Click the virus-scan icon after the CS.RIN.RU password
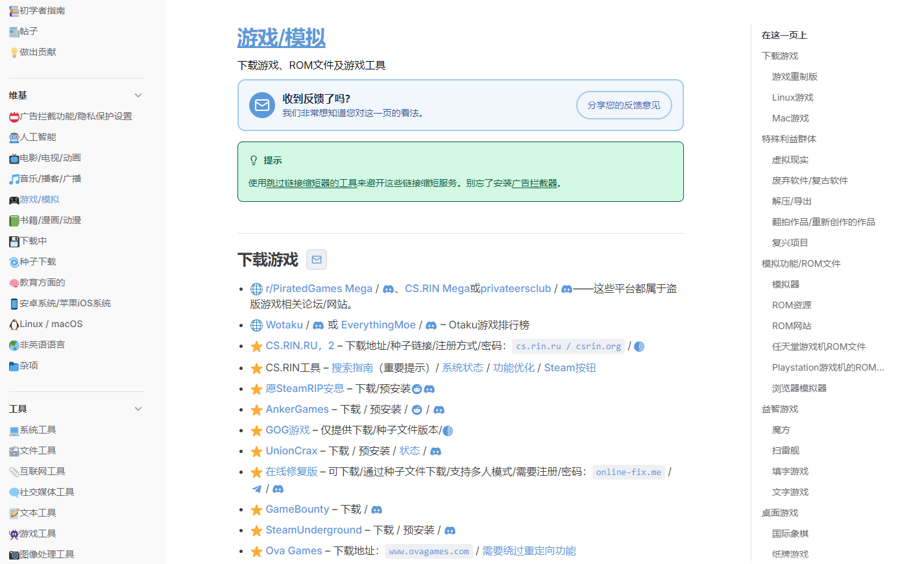Image resolution: width=924 pixels, height=564 pixels. coord(638,346)
